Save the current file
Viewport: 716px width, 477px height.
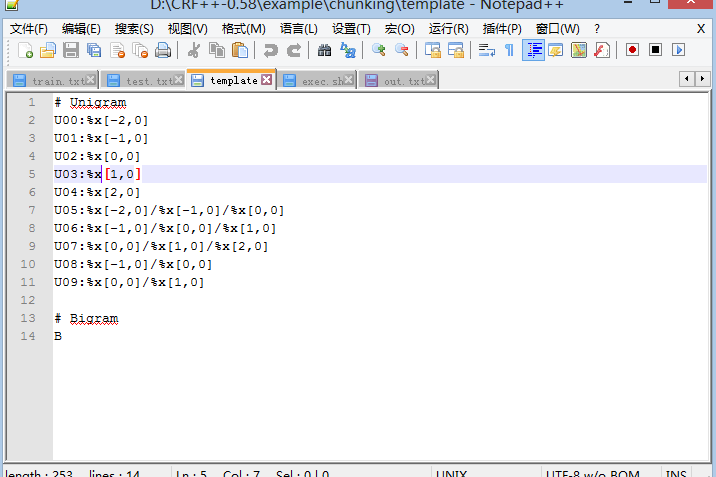tap(71, 50)
